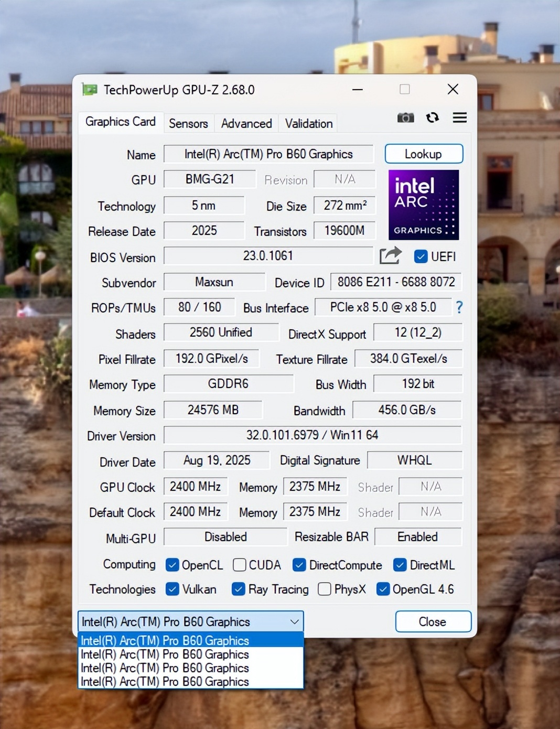Click the Texture Fillrate value 384.0 GTexel/s
Image resolution: width=560 pixels, height=729 pixels.
408,359
